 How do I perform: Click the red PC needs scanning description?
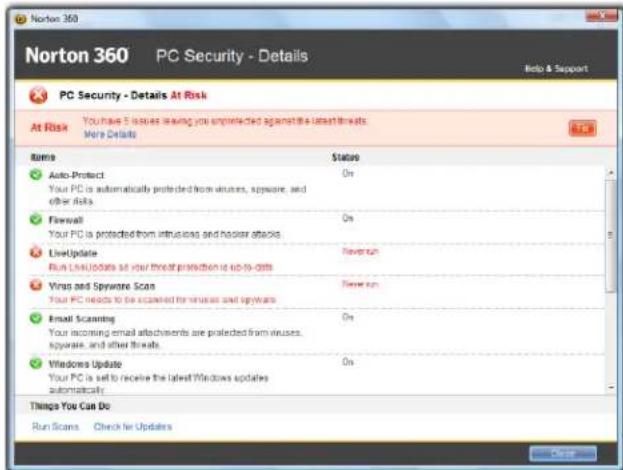pos(162,300)
